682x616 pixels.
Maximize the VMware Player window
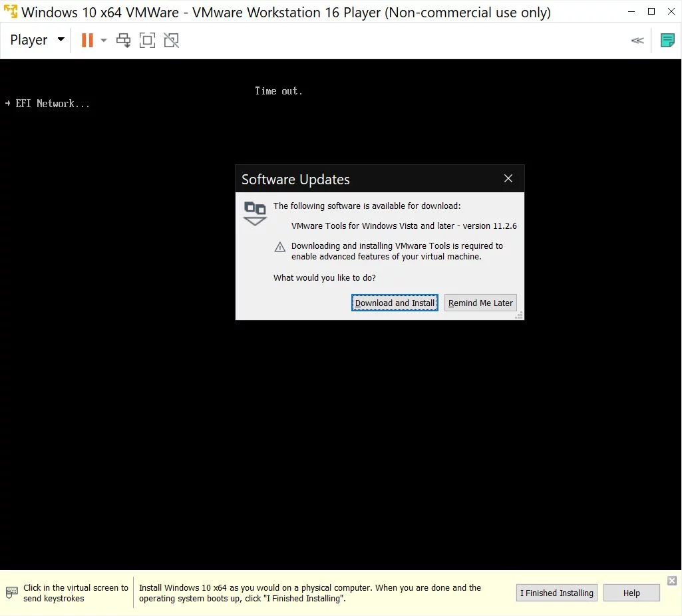[x=651, y=12]
